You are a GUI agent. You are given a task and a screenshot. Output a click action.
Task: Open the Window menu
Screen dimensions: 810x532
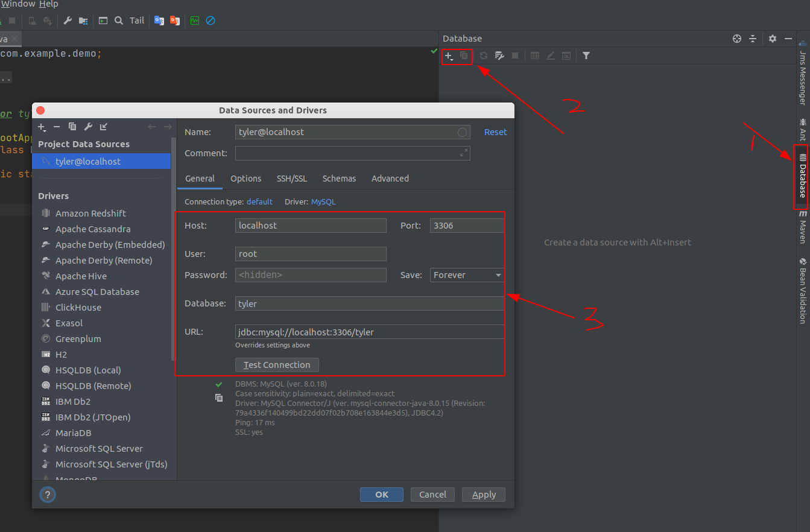(18, 4)
